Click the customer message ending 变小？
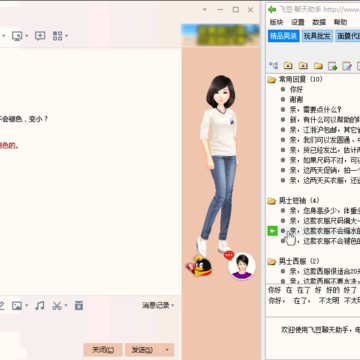This screenshot has height=360, width=360. pos(24,119)
